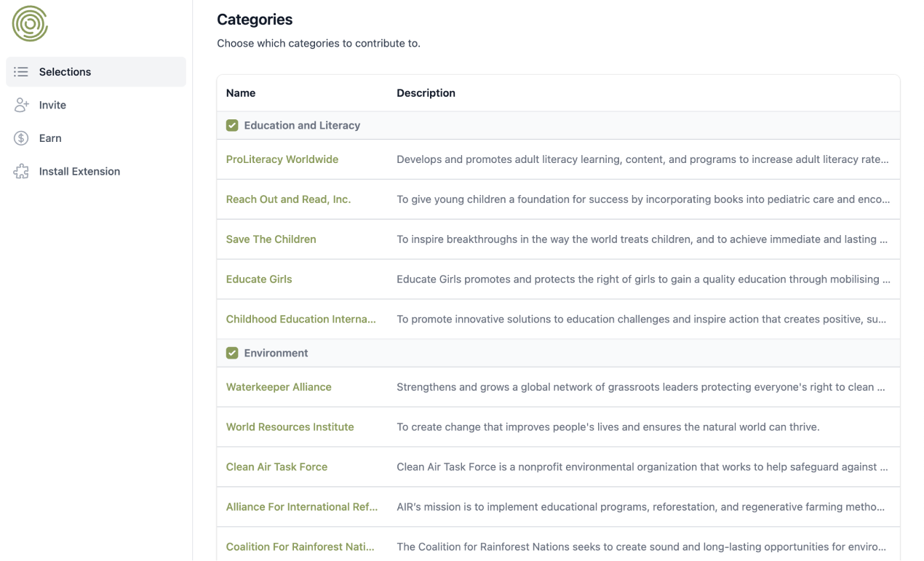Open Waterkeeper Alliance link

(x=279, y=387)
